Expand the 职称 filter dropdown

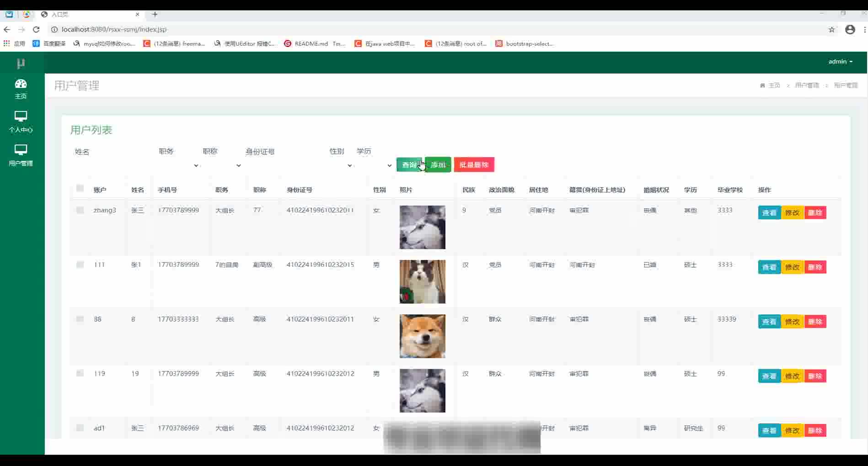pos(222,165)
